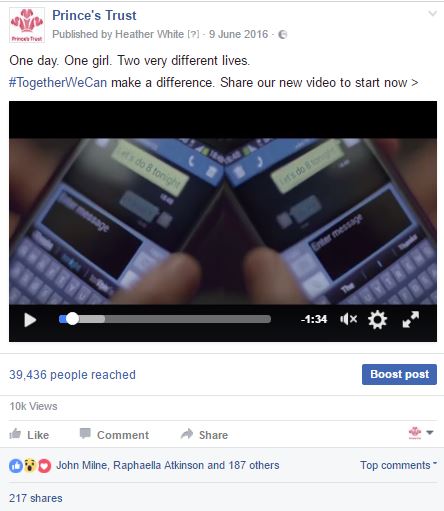
Task: Like the post with thumbs-up
Action: pos(29,434)
